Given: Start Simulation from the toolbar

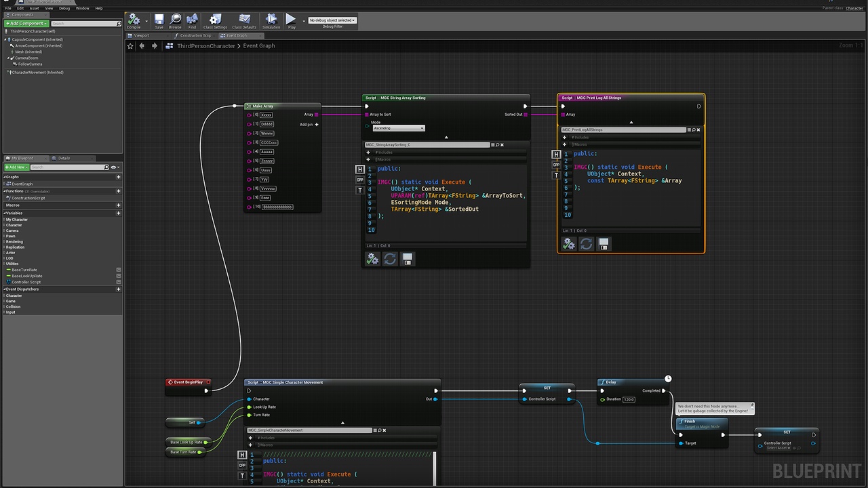Looking at the screenshot, I should pyautogui.click(x=271, y=20).
